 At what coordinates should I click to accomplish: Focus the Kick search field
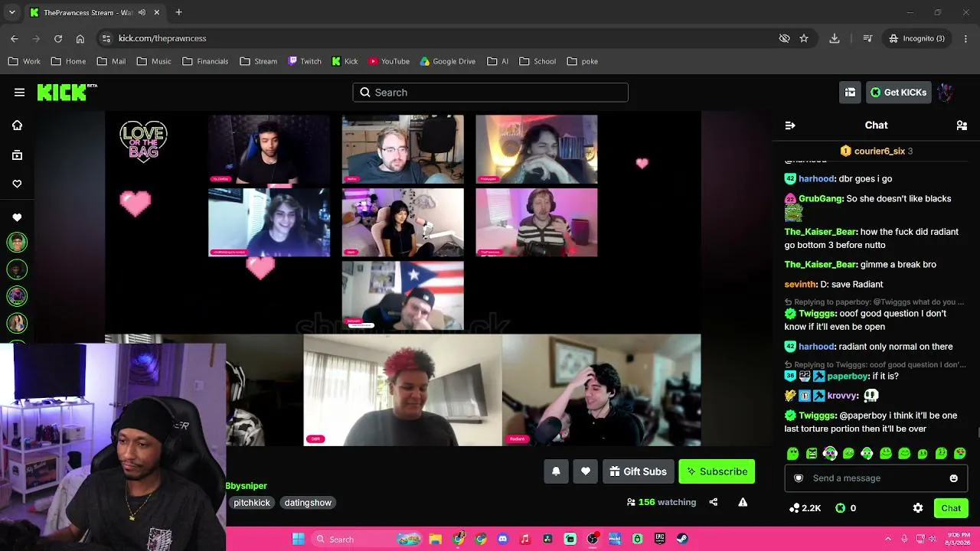pos(490,93)
